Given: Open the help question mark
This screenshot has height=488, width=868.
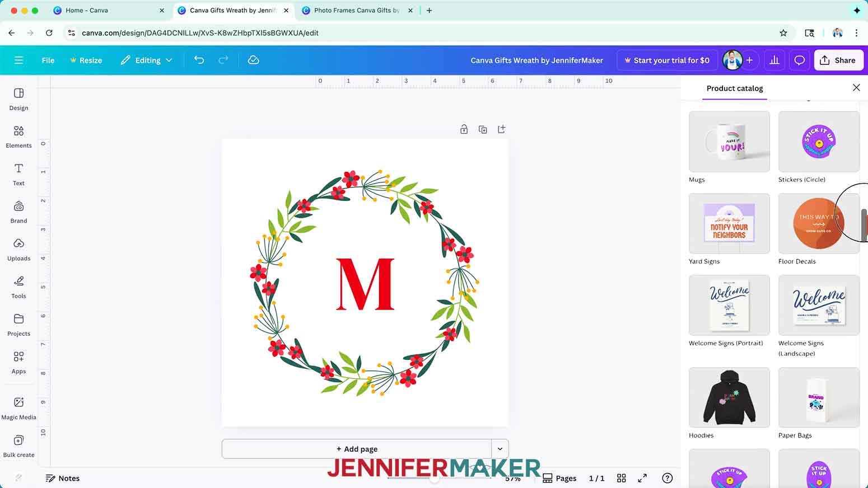Looking at the screenshot, I should [x=667, y=478].
